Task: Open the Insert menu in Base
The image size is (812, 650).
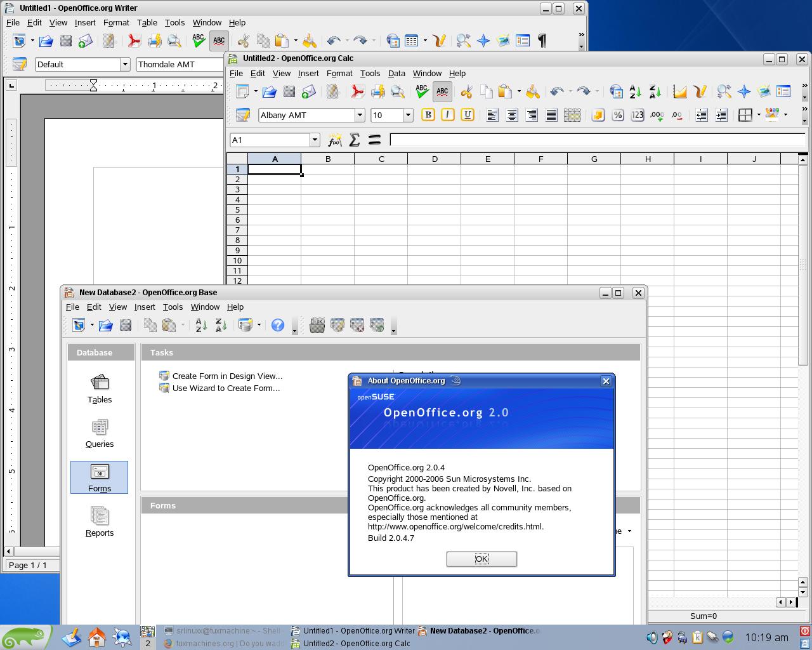Action: [145, 307]
